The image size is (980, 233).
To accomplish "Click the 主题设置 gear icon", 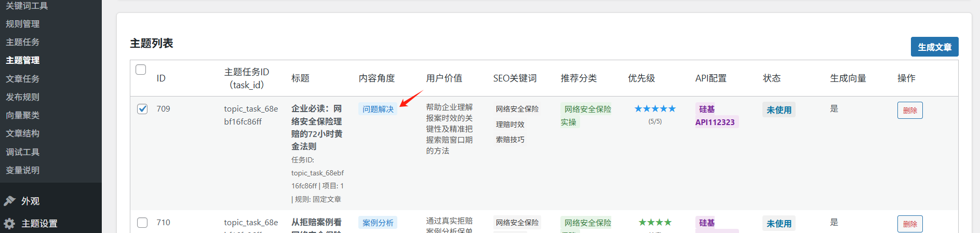I will pyautogui.click(x=9, y=224).
